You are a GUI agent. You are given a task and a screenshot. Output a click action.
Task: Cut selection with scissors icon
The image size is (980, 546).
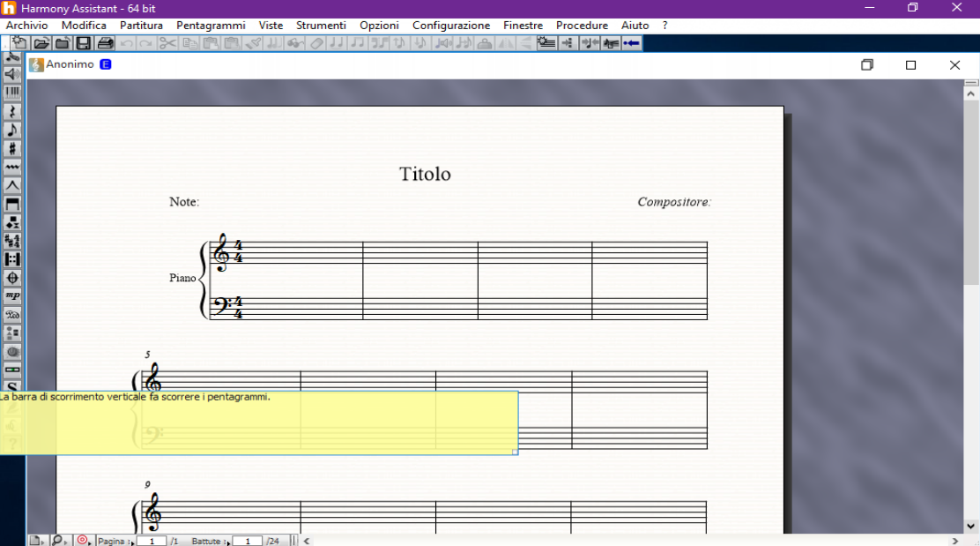167,43
